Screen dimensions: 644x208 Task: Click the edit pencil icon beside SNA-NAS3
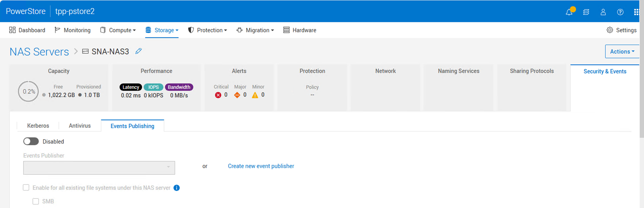click(x=138, y=51)
